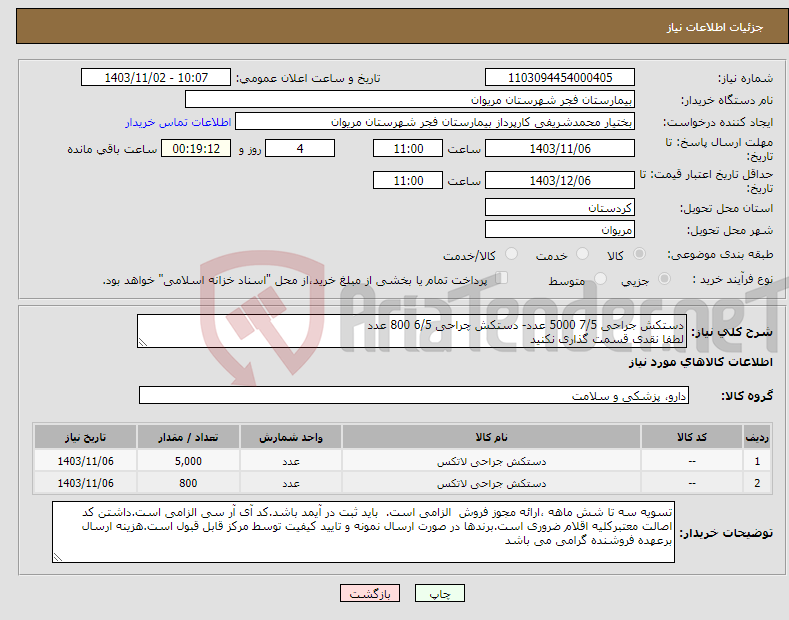
Task: Select the خدمت radio button
Action: coord(582,254)
